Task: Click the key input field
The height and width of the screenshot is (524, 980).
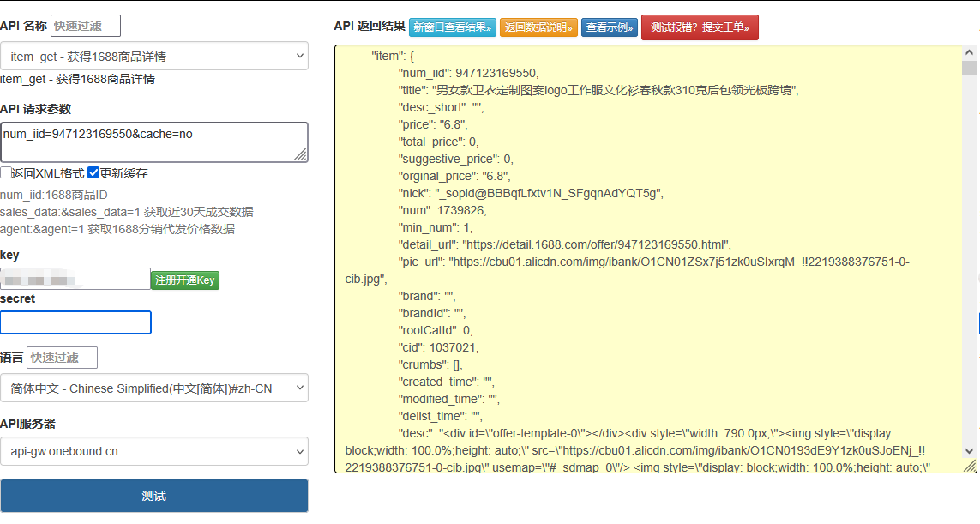Action: pos(75,279)
